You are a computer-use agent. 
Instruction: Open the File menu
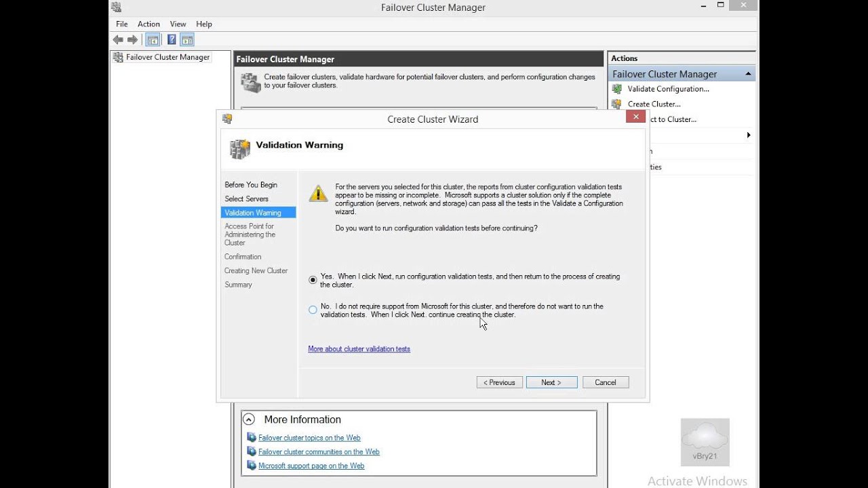coord(122,24)
